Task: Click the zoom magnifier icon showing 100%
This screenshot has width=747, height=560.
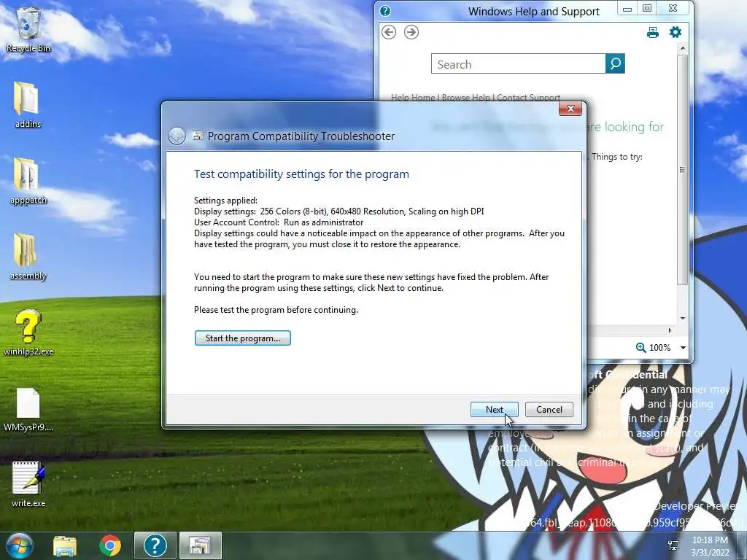Action: (x=640, y=348)
